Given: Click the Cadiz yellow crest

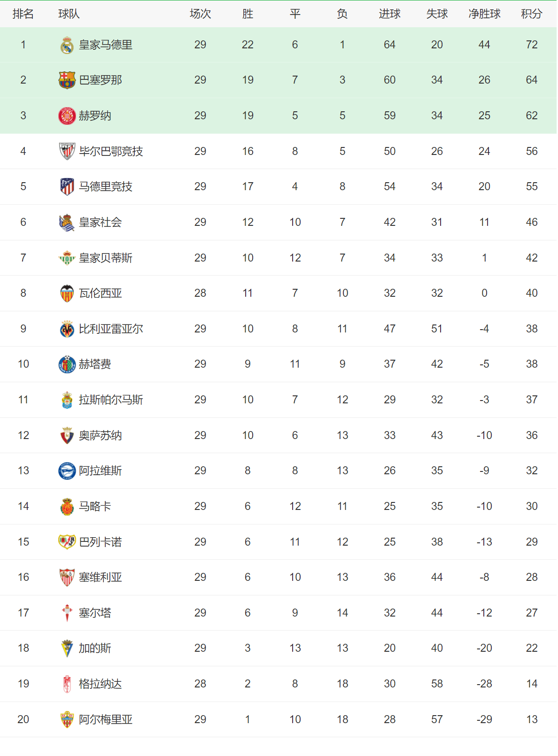Looking at the screenshot, I should click(x=67, y=648).
